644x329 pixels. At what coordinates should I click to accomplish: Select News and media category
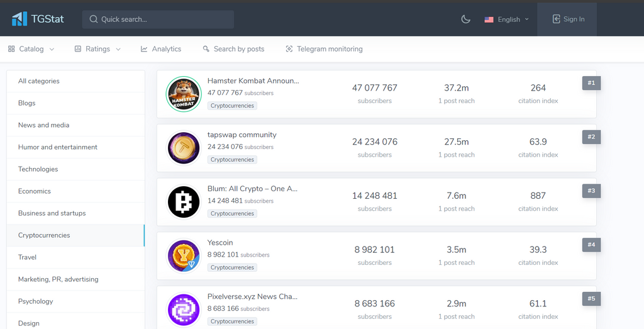point(75,125)
